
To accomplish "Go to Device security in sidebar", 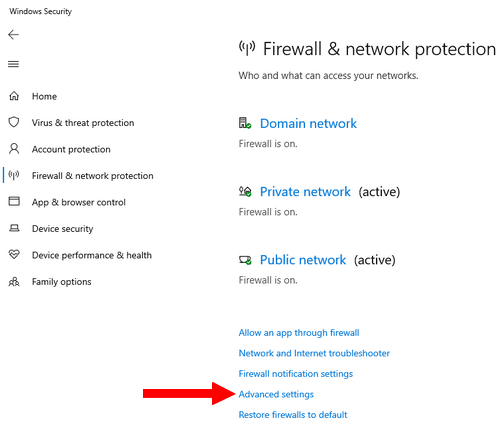I will 63,229.
